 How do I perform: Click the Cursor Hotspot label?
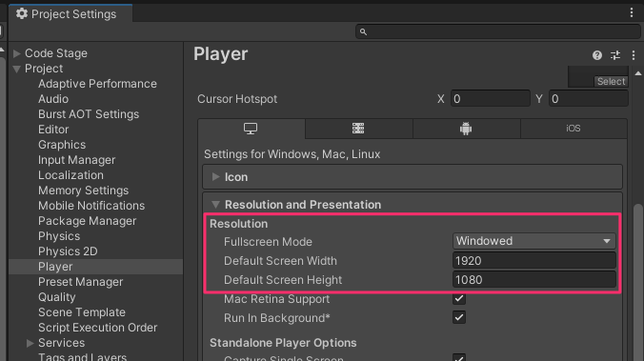[x=237, y=99]
